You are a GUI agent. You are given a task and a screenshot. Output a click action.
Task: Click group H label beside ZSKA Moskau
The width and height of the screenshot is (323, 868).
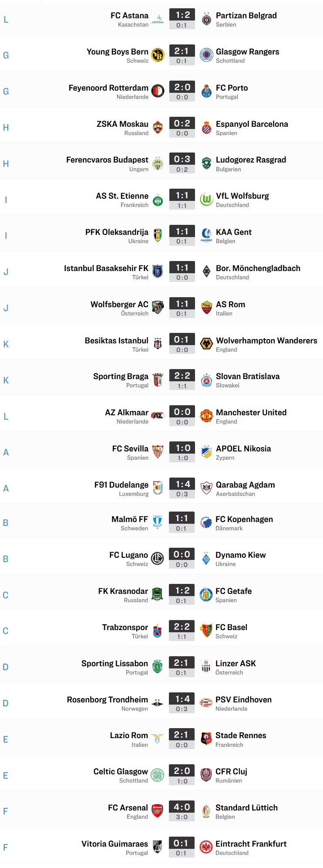(6, 128)
